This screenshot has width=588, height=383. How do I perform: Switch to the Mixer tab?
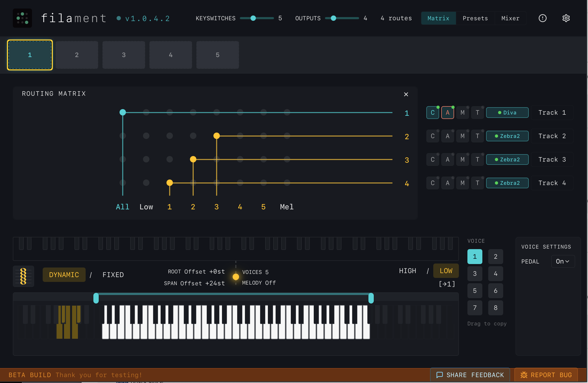point(510,18)
